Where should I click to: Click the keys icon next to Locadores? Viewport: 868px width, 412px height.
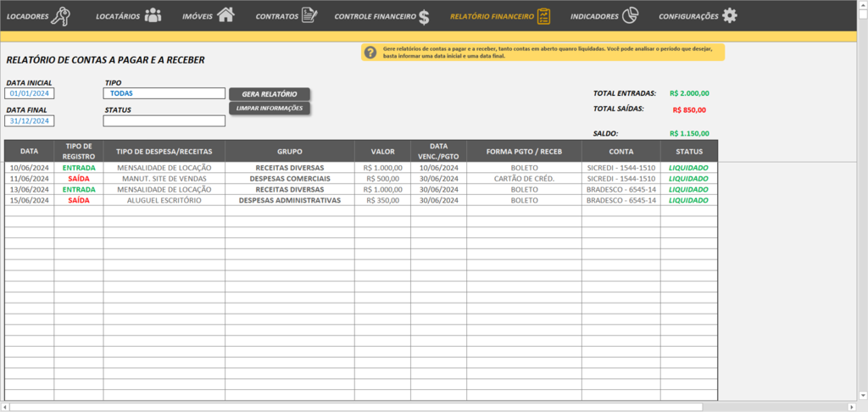coord(61,16)
